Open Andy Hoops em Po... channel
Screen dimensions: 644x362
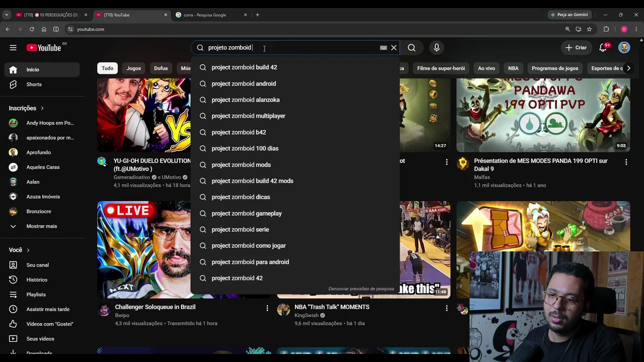pyautogui.click(x=42, y=123)
